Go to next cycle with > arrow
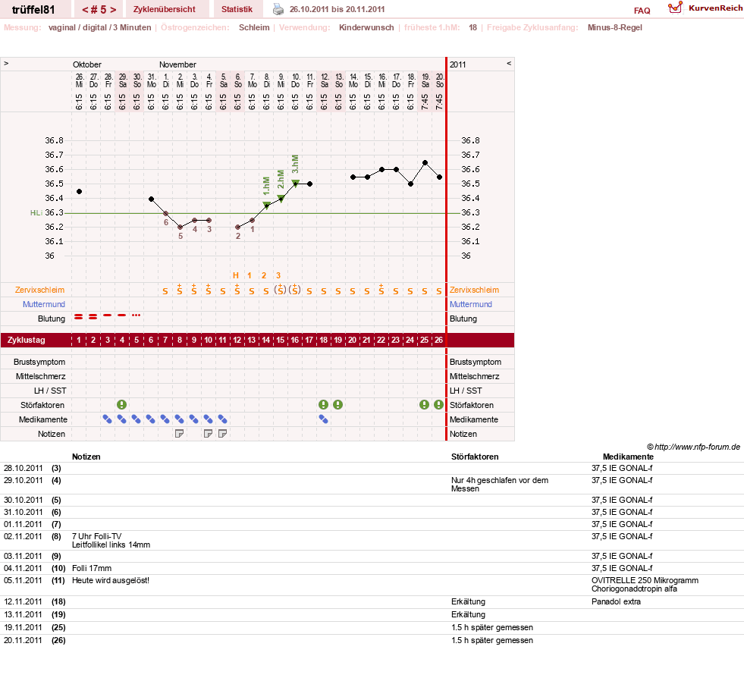Viewport: 744px width, 700px height. click(113, 10)
